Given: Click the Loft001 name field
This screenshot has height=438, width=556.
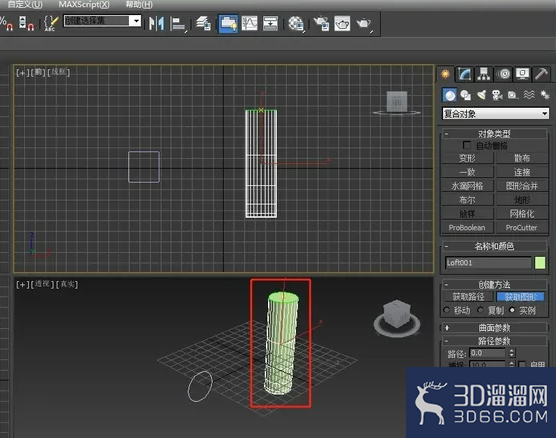Looking at the screenshot, I should click(488, 263).
